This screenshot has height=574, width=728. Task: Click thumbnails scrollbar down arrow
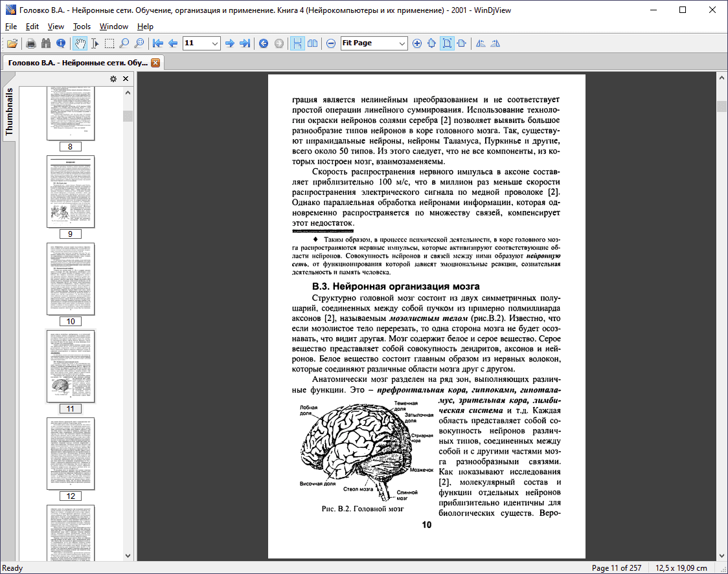click(128, 555)
